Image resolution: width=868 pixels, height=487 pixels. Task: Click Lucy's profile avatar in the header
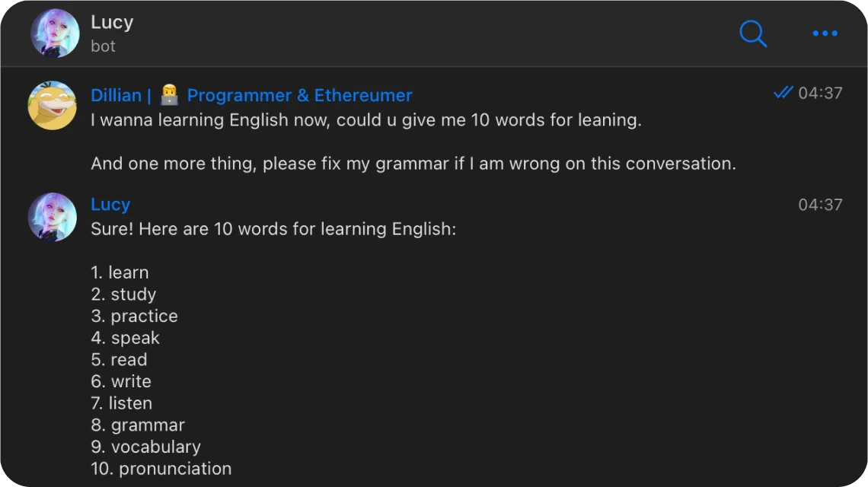tap(55, 33)
